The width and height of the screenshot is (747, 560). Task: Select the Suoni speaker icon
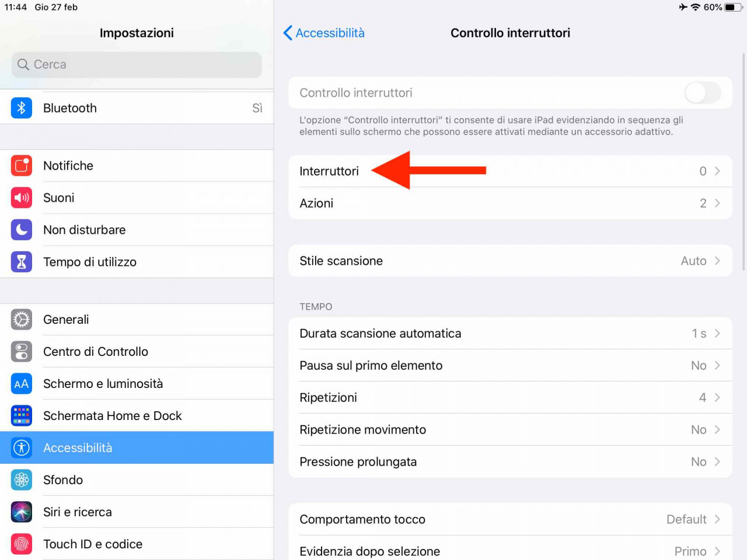[22, 198]
